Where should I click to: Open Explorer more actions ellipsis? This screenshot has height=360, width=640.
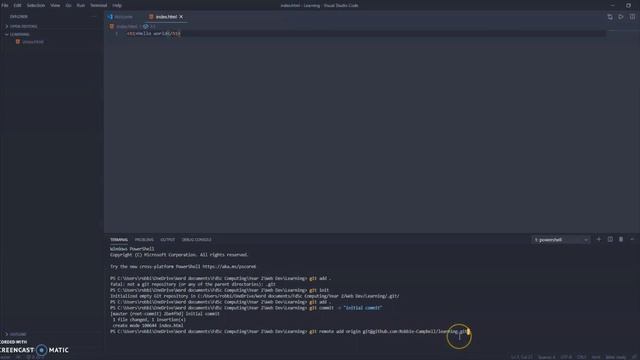coord(93,17)
